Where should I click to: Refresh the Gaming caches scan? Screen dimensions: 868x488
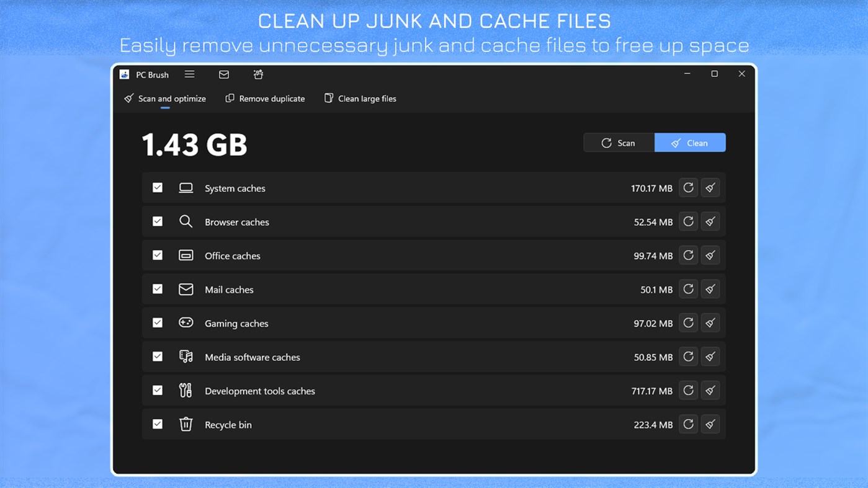pyautogui.click(x=688, y=322)
